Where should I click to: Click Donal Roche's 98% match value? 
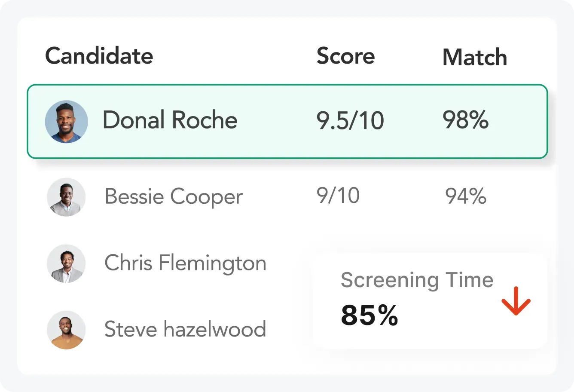465,120
